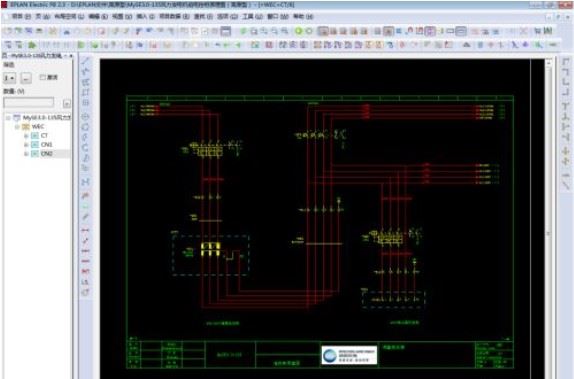
Task: Expand the CN2 node in the tree
Action: click(26, 154)
